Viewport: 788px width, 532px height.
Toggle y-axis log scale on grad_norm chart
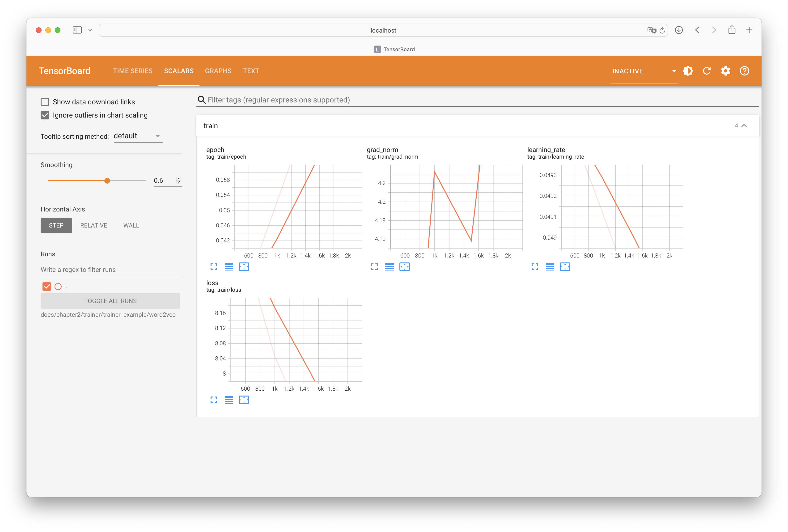pyautogui.click(x=389, y=267)
